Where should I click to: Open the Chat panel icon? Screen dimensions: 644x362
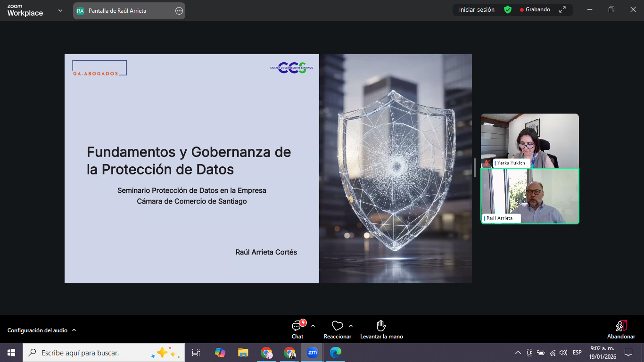pyautogui.click(x=297, y=326)
